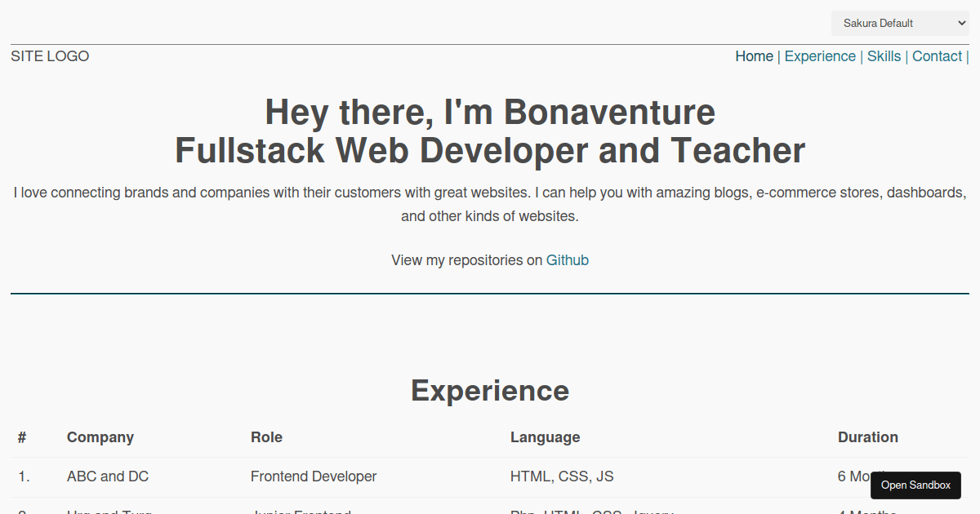The width and height of the screenshot is (980, 514).
Task: Click the Role column header
Action: point(266,437)
